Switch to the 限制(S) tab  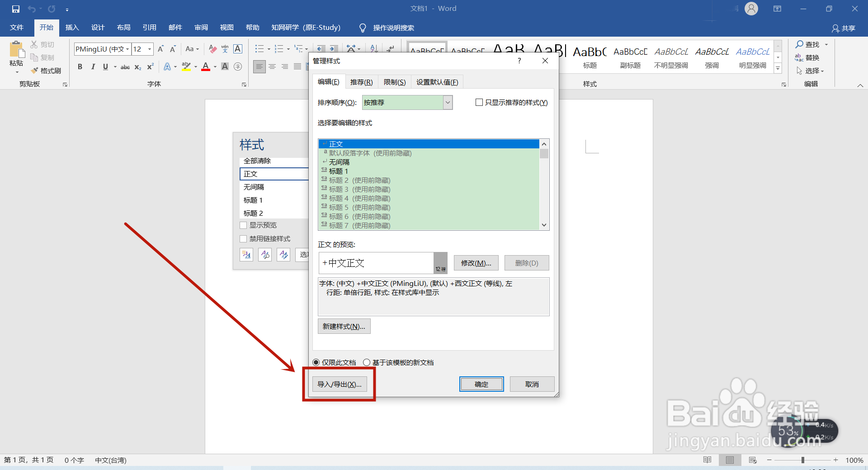pyautogui.click(x=395, y=82)
